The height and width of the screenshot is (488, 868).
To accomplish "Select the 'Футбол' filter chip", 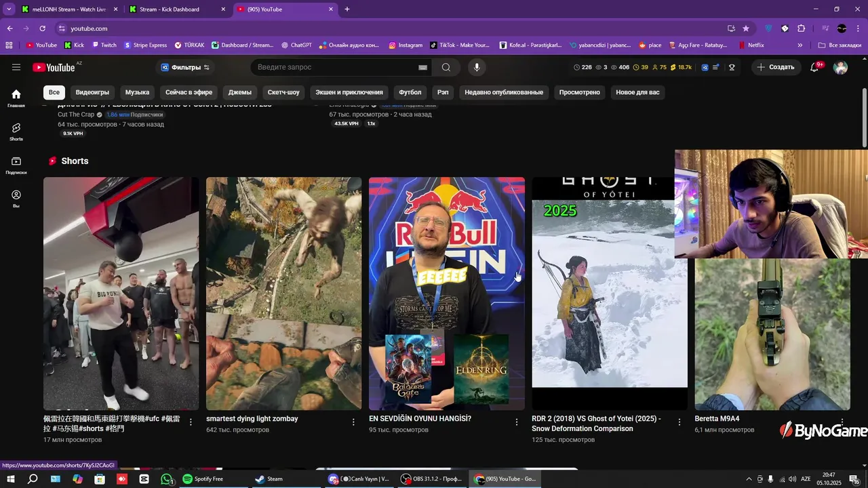I will click(410, 92).
